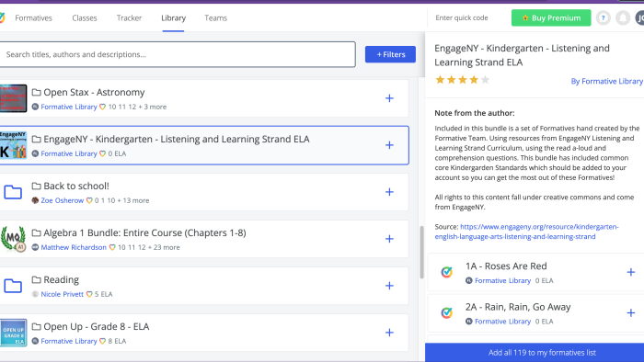The height and width of the screenshot is (362, 644).
Task: Click the star rating of the EngageNY bundle
Action: pyautogui.click(x=462, y=80)
